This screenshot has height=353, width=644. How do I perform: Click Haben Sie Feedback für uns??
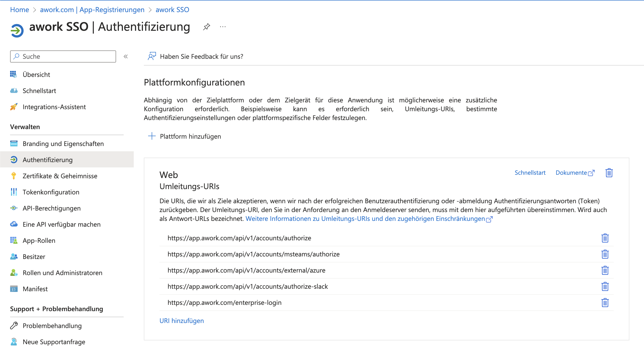click(201, 56)
